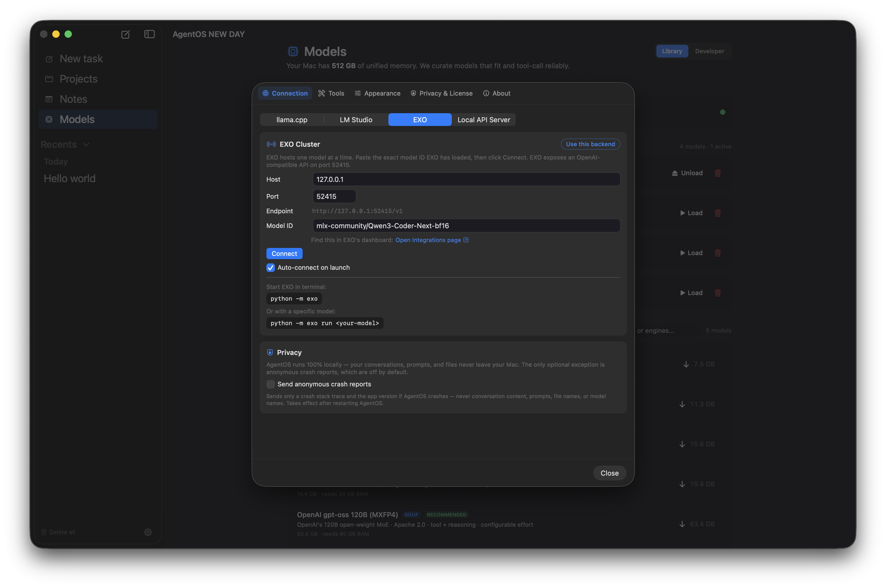
Task: Click the python -m exo run command
Action: (324, 323)
